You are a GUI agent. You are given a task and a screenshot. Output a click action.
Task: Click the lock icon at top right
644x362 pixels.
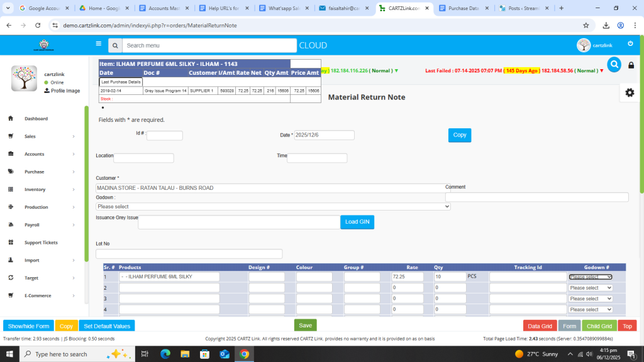click(631, 65)
